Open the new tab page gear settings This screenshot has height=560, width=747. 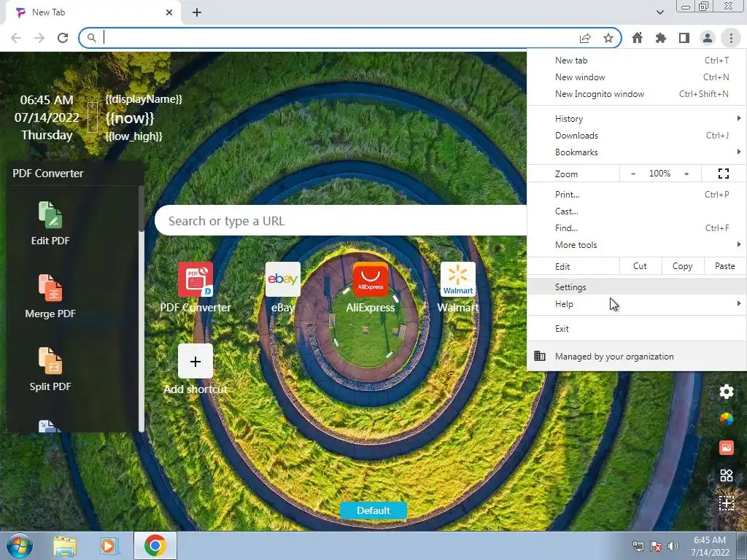coord(726,392)
